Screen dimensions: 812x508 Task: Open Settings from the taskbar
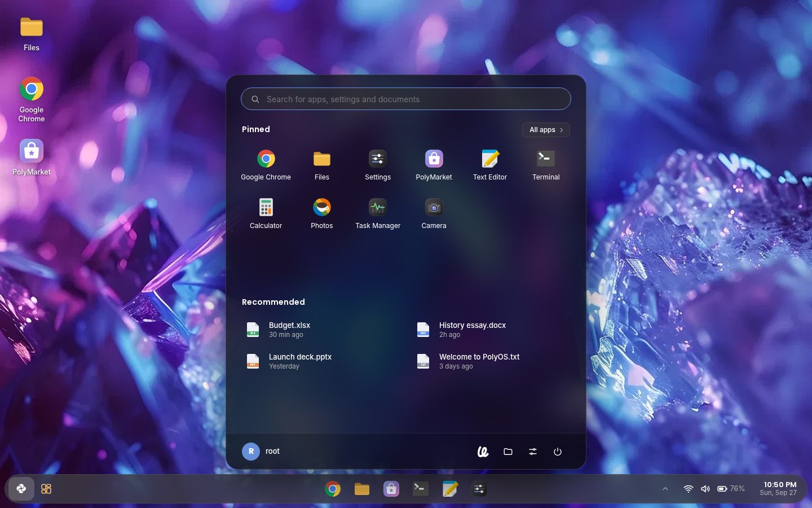click(x=479, y=489)
